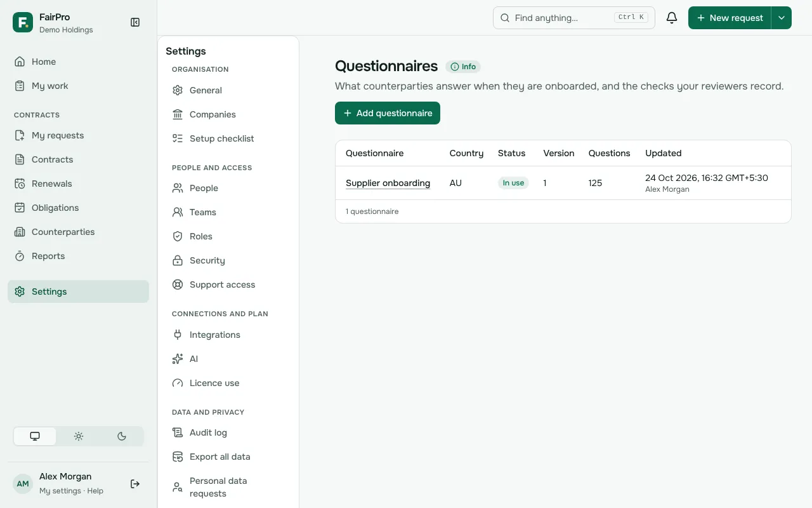812x508 pixels.
Task: Expand the New request dropdown arrow
Action: click(x=782, y=18)
